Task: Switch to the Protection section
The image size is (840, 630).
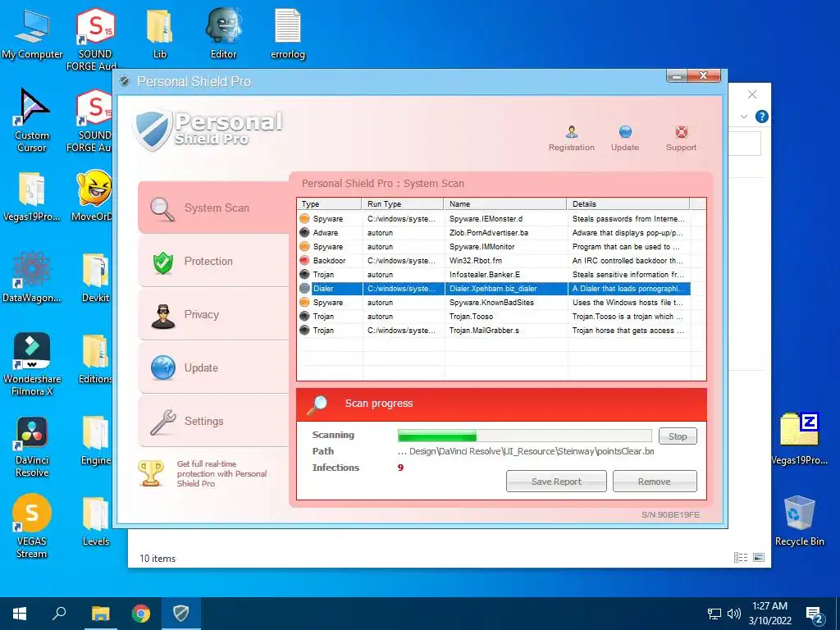Action: 213,262
